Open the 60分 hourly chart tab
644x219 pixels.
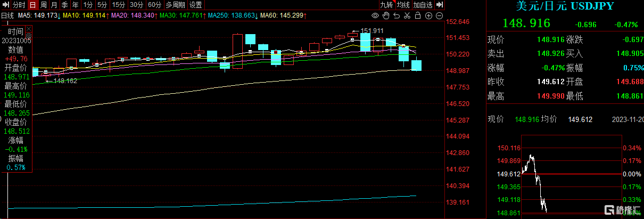(154, 5)
